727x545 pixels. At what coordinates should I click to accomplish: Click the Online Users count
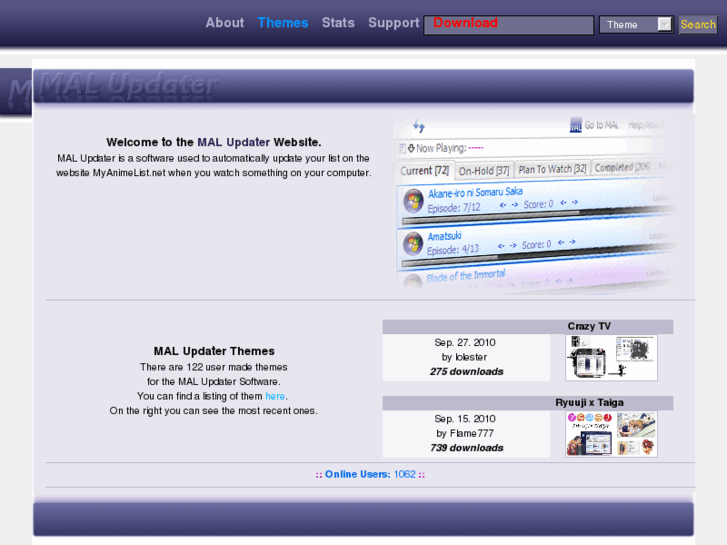coord(405,474)
